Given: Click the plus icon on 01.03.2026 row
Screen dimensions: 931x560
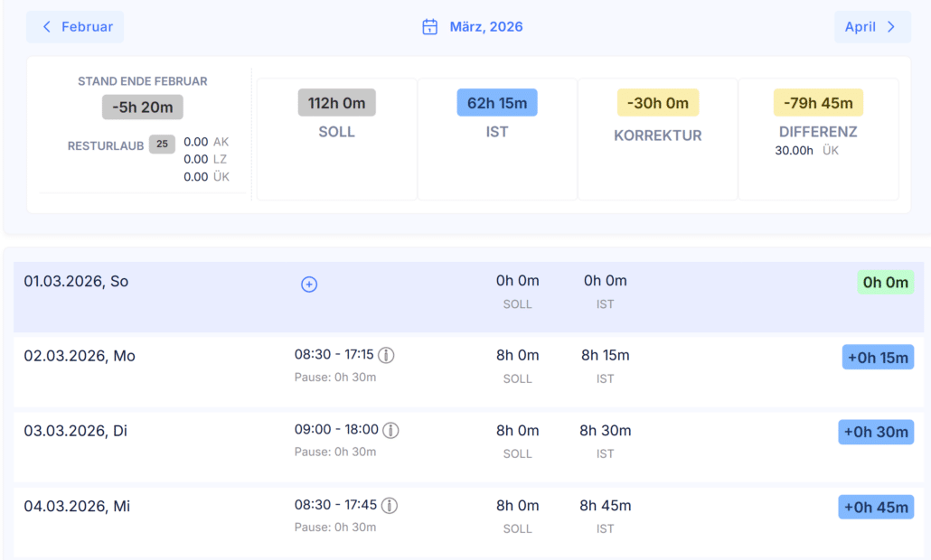Looking at the screenshot, I should coord(309,285).
